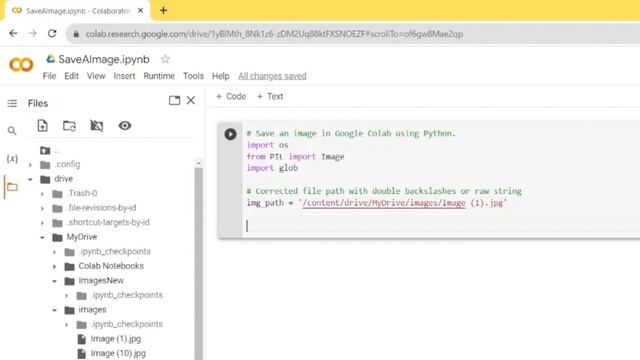This screenshot has width=640, height=360.
Task: Expand the .Trash-0 folder
Action: tap(42, 194)
